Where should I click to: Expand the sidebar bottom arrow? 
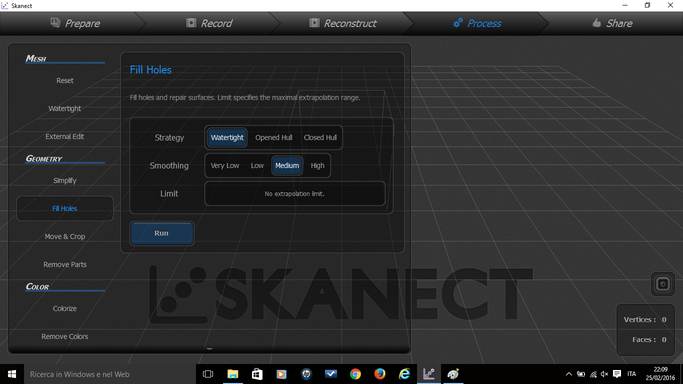tap(209, 348)
